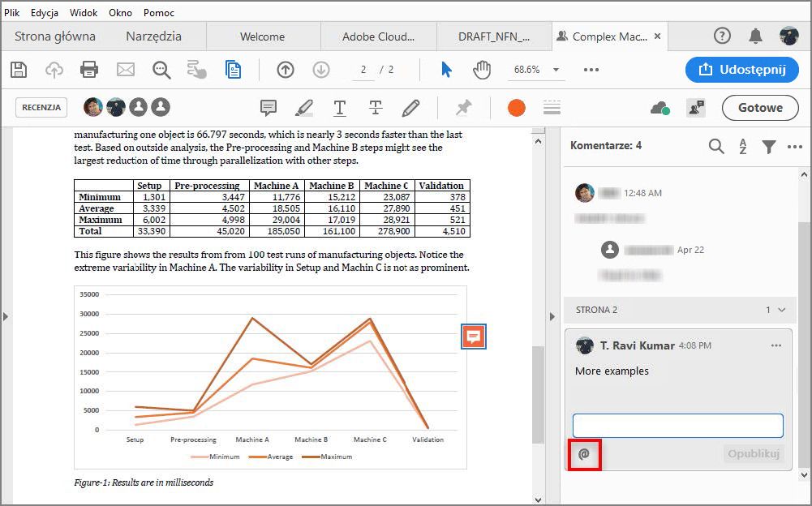Screen dimensions: 812x506
Task: Click the @ mention icon
Action: pyautogui.click(x=584, y=454)
